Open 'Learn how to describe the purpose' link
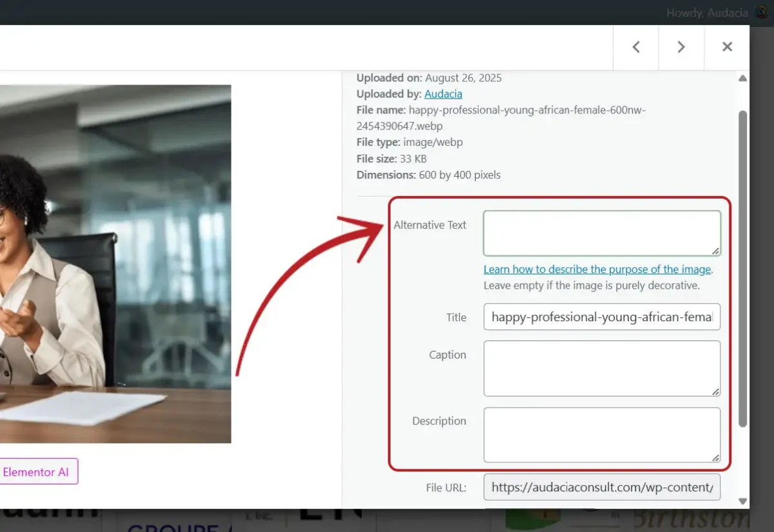This screenshot has width=774, height=532. pos(597,270)
